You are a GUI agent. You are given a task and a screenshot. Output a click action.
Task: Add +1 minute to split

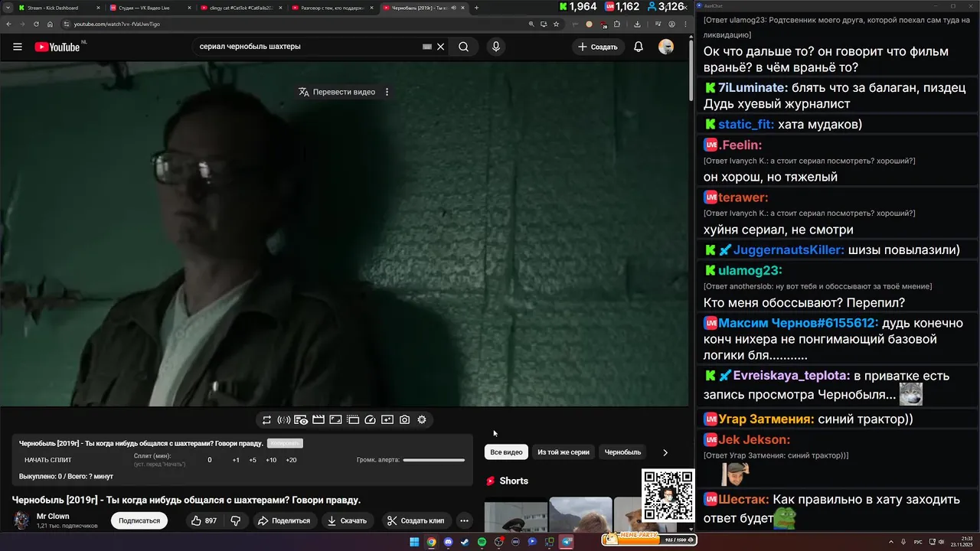pyautogui.click(x=236, y=460)
